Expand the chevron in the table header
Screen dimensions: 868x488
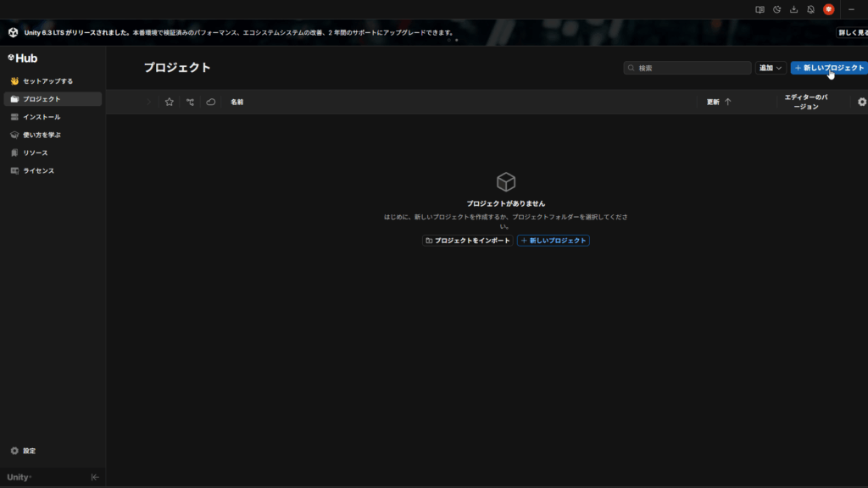(149, 102)
